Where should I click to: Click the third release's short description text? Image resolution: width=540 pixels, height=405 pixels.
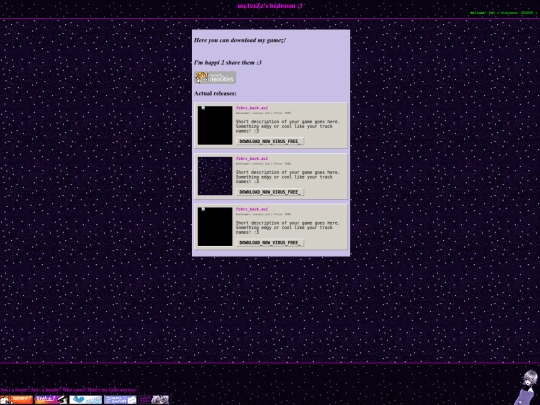click(287, 227)
